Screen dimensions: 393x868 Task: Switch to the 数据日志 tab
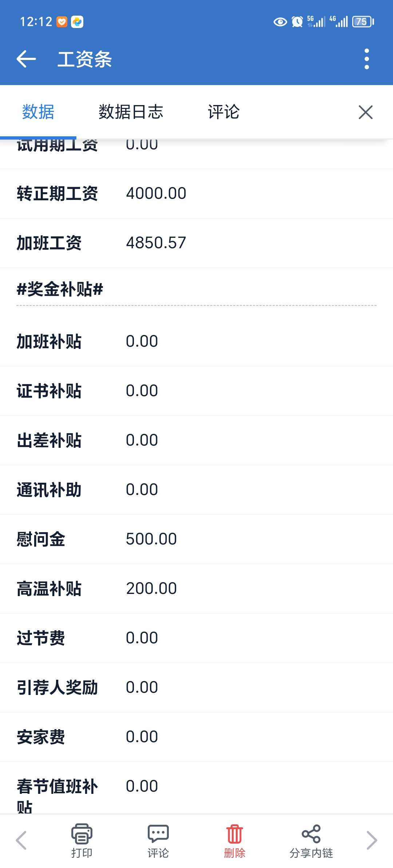coord(131,112)
